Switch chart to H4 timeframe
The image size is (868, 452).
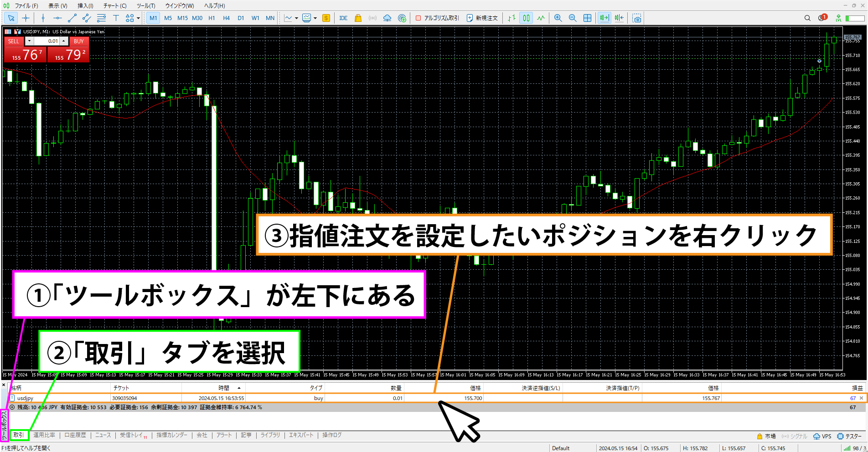pyautogui.click(x=226, y=18)
